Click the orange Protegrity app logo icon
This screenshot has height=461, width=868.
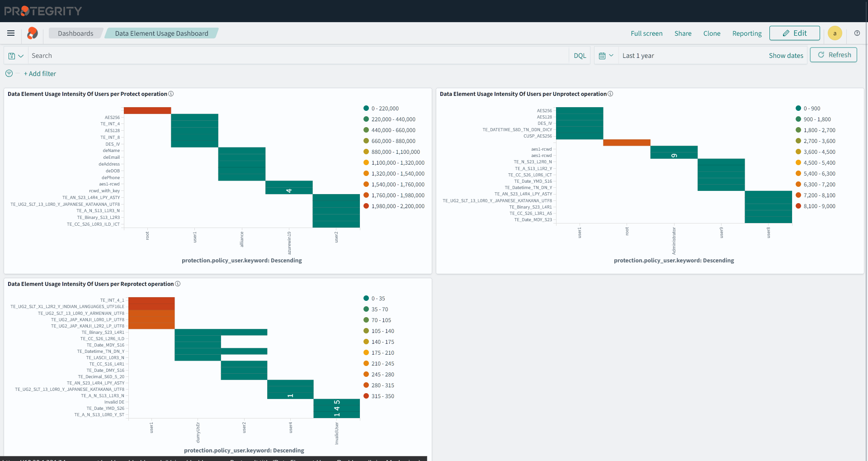pyautogui.click(x=32, y=33)
